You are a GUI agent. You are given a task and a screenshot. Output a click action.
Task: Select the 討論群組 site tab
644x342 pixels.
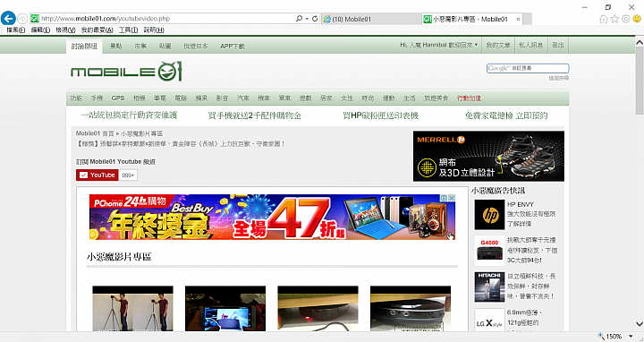point(84,46)
